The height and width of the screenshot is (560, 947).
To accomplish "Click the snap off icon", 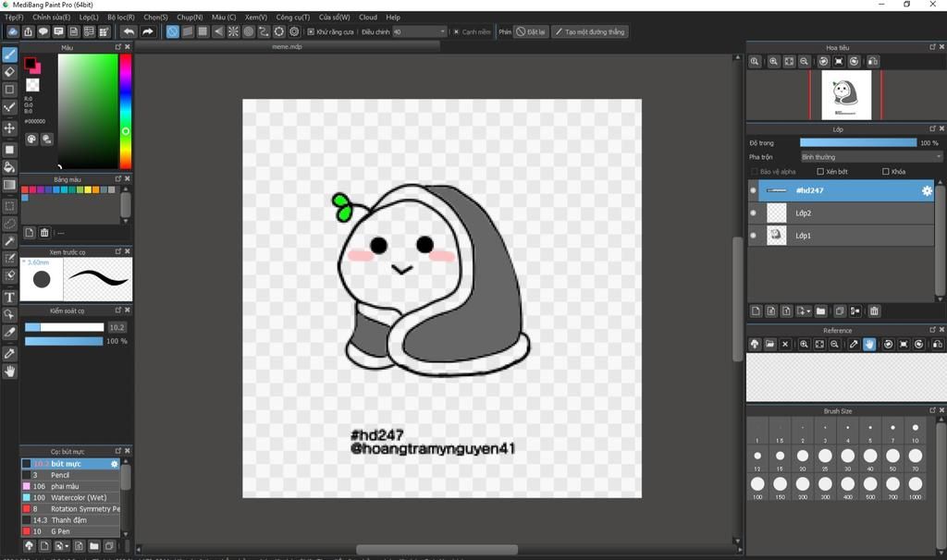I will coord(172,31).
